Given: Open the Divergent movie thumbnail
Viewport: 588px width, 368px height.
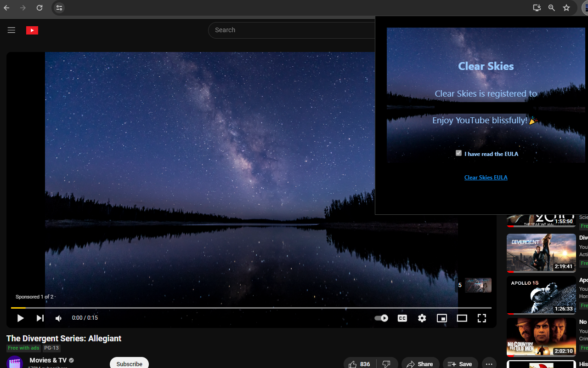Looking at the screenshot, I should (541, 253).
